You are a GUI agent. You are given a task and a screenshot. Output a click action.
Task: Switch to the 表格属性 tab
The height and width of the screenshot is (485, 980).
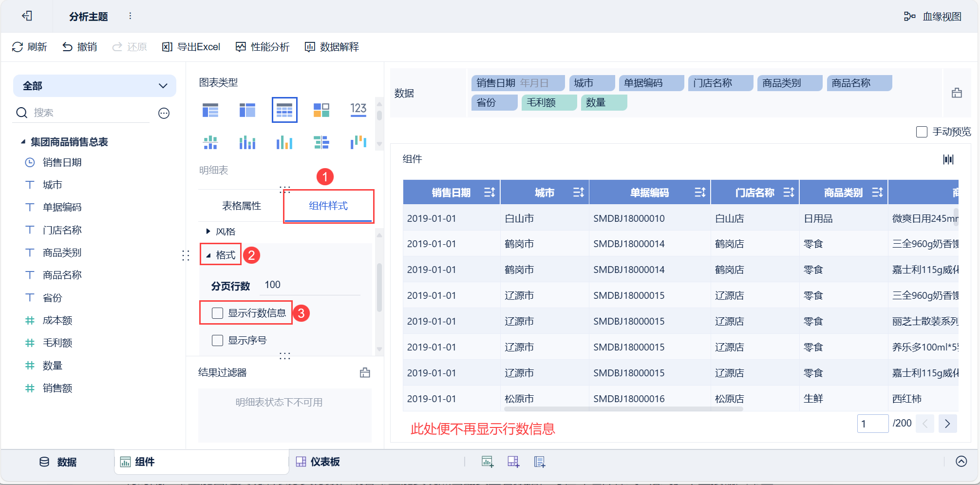pos(242,206)
